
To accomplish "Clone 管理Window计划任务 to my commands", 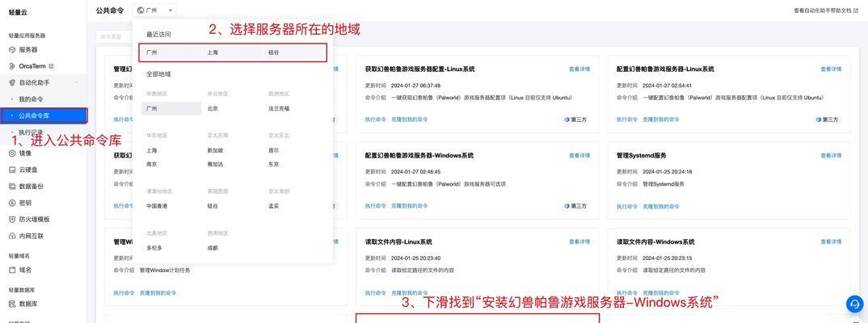I will [x=158, y=292].
